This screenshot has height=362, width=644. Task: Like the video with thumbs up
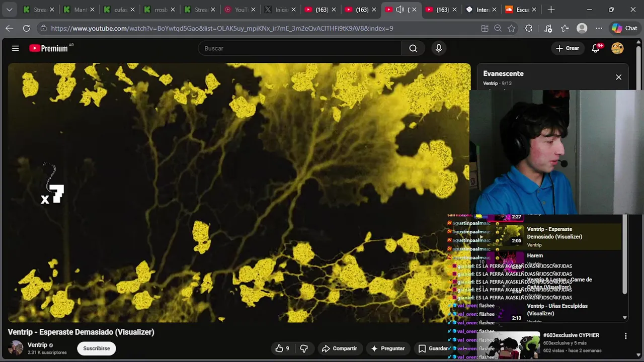(x=282, y=348)
